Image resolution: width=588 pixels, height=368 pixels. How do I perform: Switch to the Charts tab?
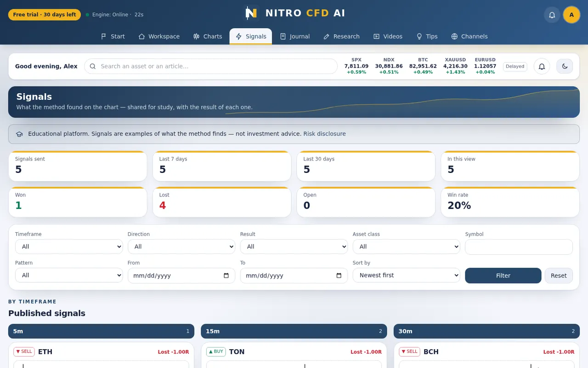(208, 36)
